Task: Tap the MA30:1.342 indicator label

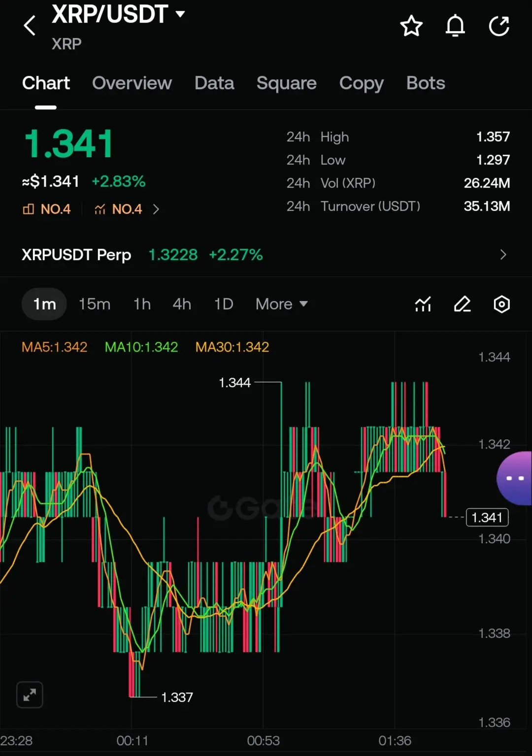Action: click(x=232, y=347)
